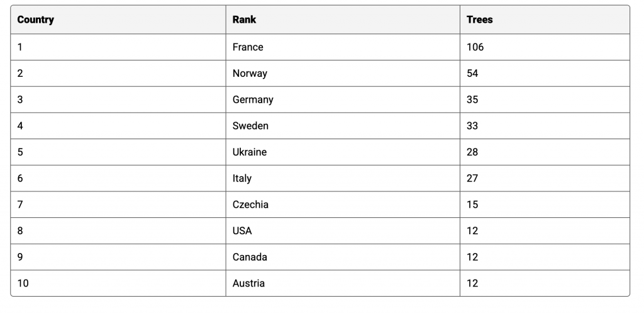Select the USA cell
Viewport: 644px width, 313px height.
coord(242,231)
